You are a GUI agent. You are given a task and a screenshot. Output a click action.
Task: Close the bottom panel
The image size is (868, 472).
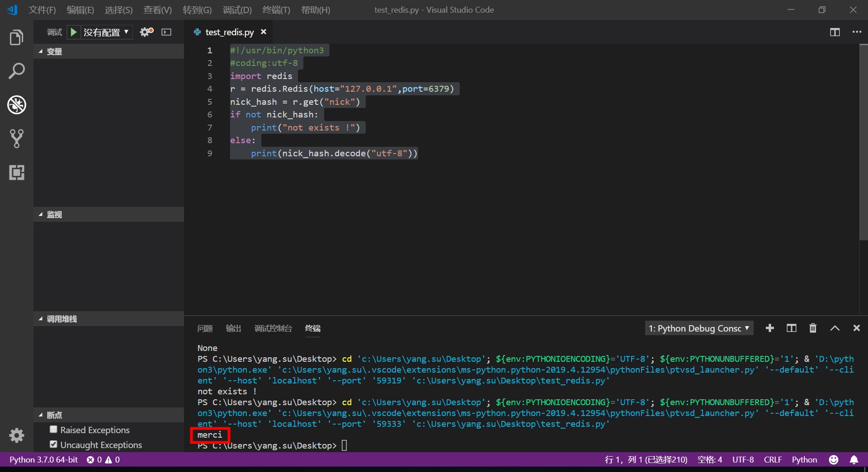tap(856, 328)
